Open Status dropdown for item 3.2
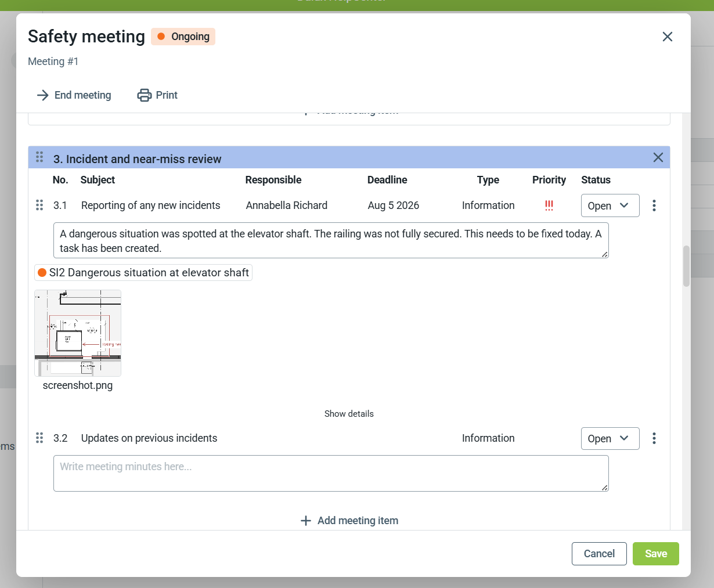Screen dimensions: 714x588 point(610,438)
